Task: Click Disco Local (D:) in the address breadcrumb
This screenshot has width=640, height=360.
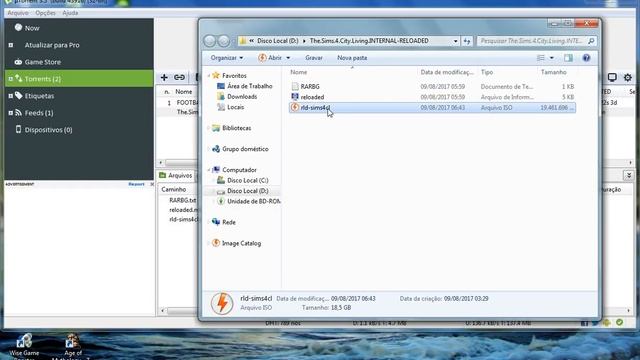Action: click(278, 41)
